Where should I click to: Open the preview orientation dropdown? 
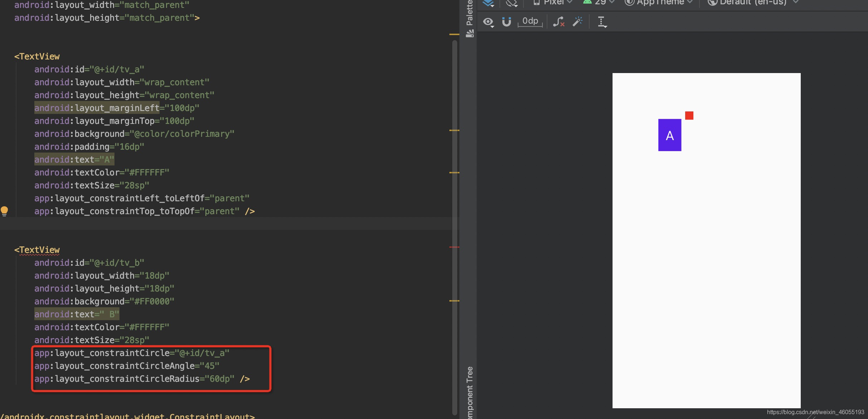tap(512, 3)
